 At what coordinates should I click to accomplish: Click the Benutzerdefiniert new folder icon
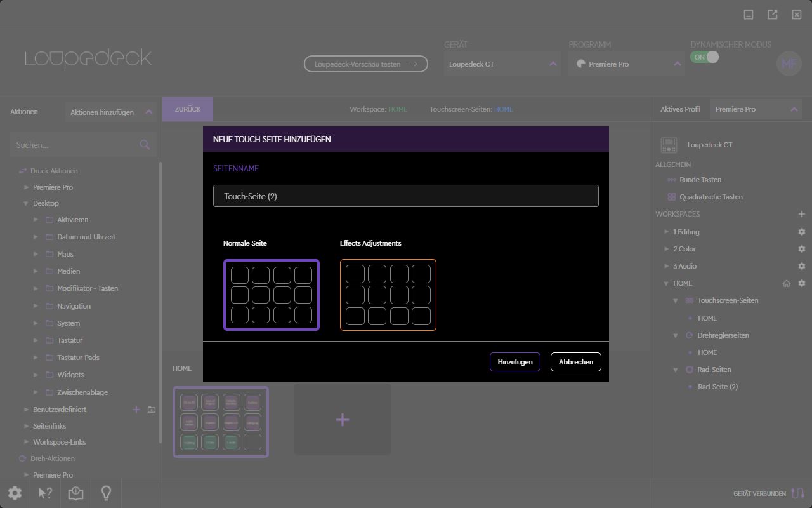tap(152, 410)
